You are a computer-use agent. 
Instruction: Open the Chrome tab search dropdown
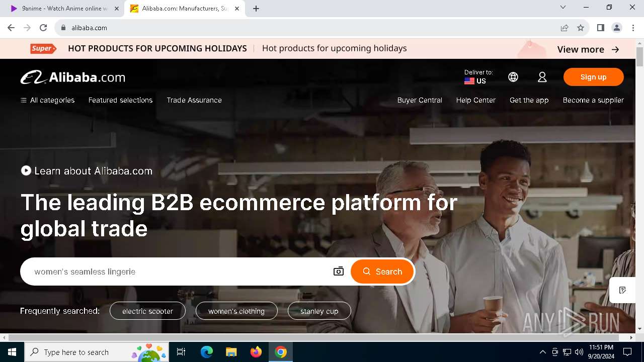pyautogui.click(x=563, y=8)
